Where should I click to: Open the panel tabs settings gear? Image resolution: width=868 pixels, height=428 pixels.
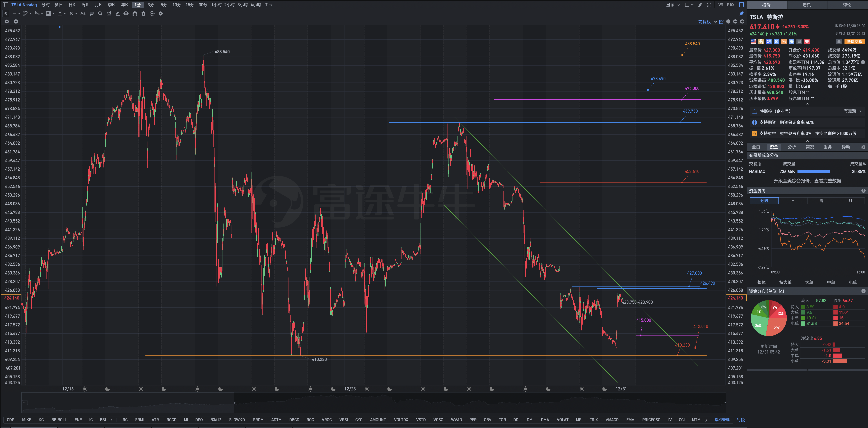click(863, 147)
